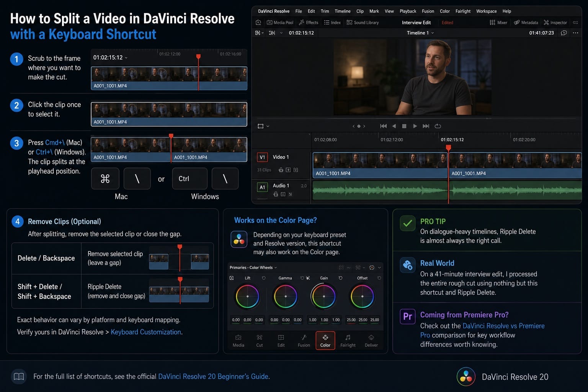The image size is (588, 392).
Task: Switch to the Deliver page tab
Action: (x=371, y=341)
